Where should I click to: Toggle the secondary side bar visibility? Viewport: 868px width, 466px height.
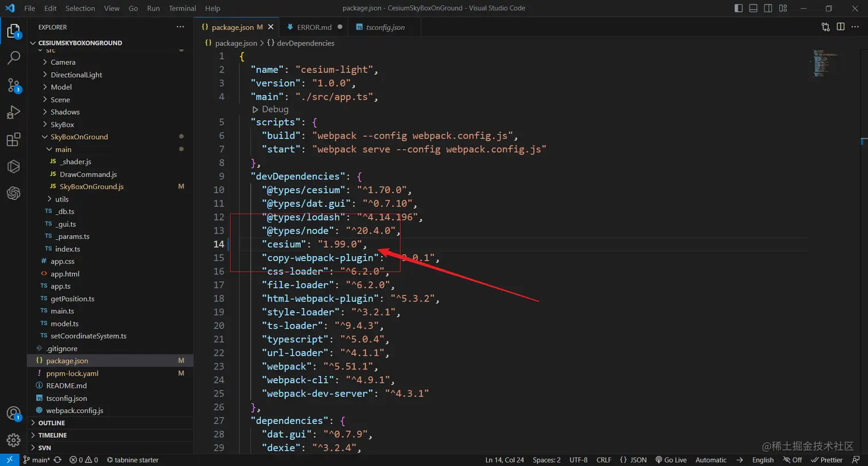coord(768,8)
